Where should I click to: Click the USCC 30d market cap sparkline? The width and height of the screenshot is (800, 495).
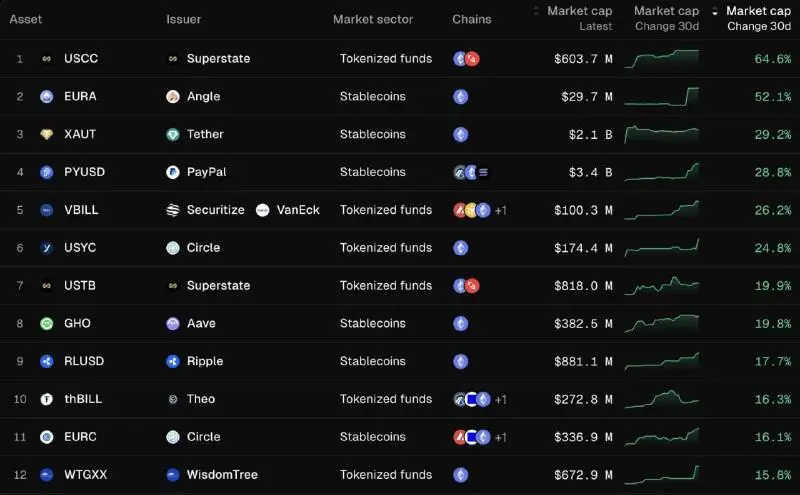[661, 59]
